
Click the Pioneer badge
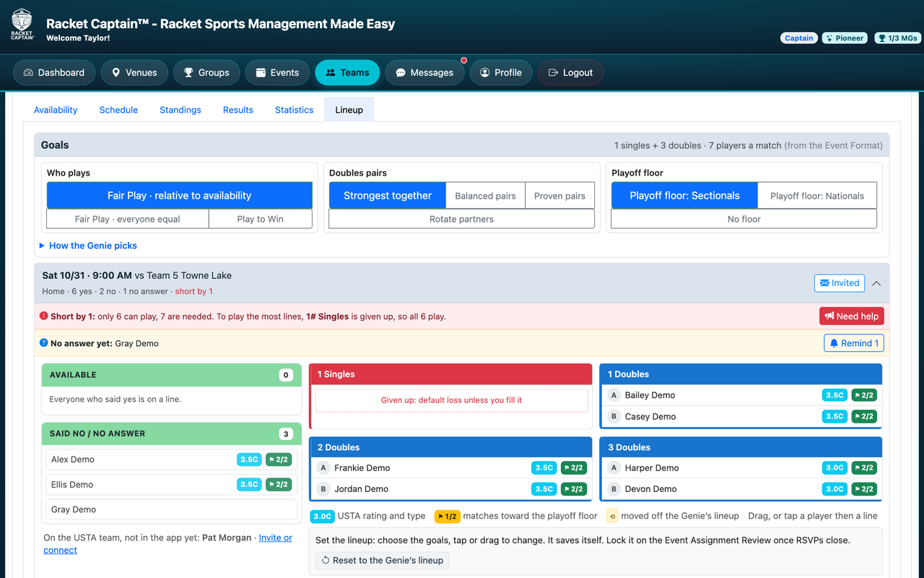pyautogui.click(x=845, y=38)
